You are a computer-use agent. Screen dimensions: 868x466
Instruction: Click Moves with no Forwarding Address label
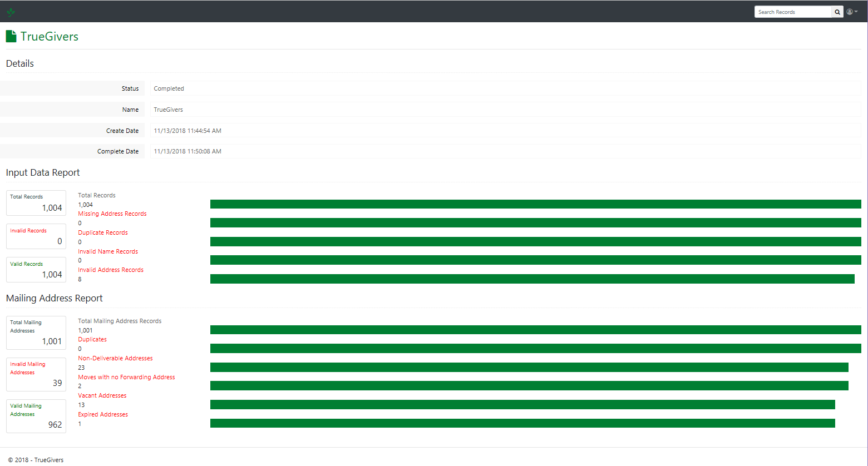[x=126, y=377]
